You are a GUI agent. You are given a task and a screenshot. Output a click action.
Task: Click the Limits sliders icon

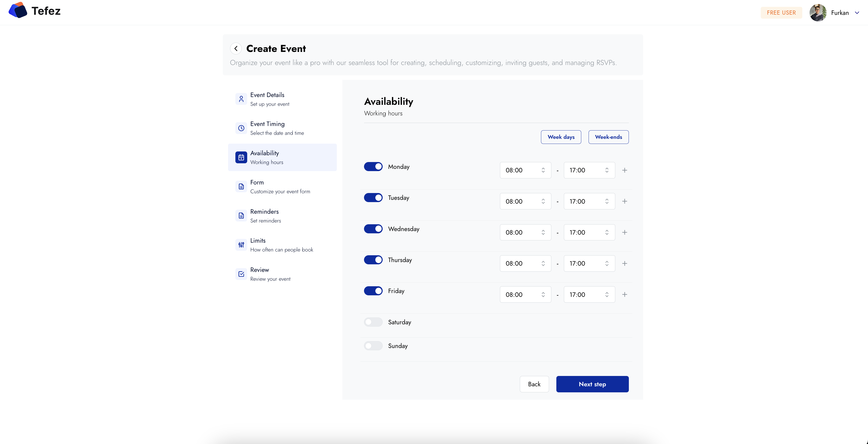pyautogui.click(x=241, y=245)
